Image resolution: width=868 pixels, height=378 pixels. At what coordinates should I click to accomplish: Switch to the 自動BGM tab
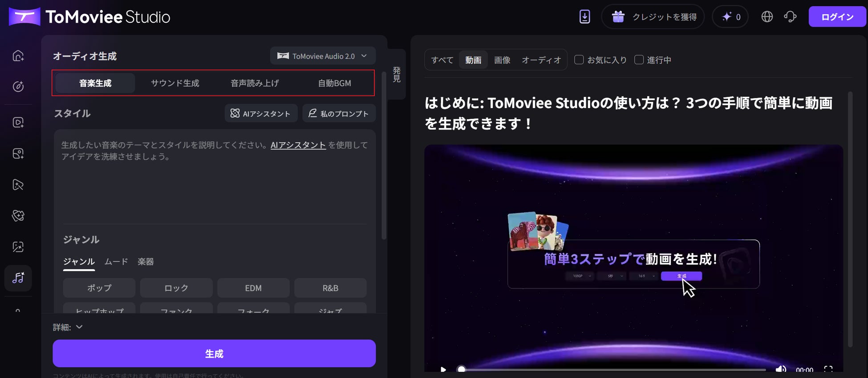[334, 83]
